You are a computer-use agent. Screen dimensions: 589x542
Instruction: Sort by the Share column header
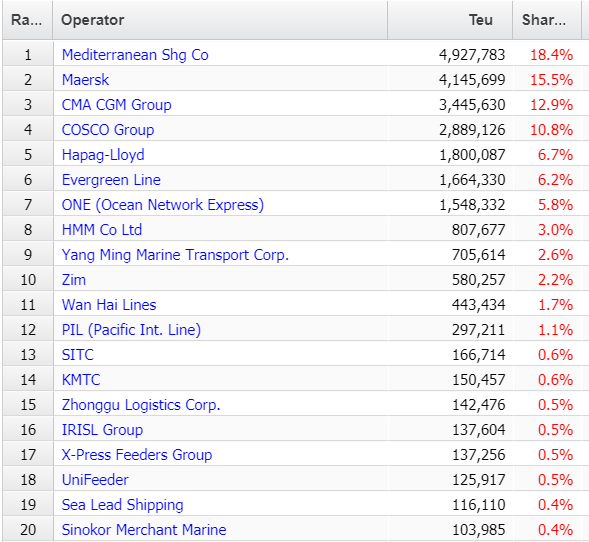pyautogui.click(x=547, y=20)
